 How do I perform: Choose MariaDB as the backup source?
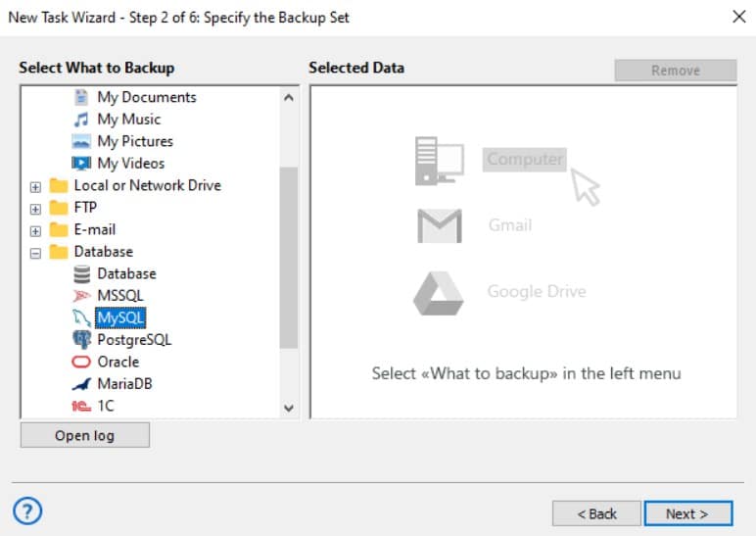[x=125, y=384]
